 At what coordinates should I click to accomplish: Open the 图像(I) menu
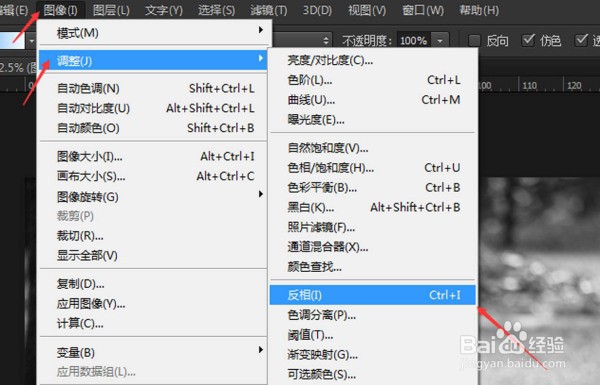[x=60, y=10]
